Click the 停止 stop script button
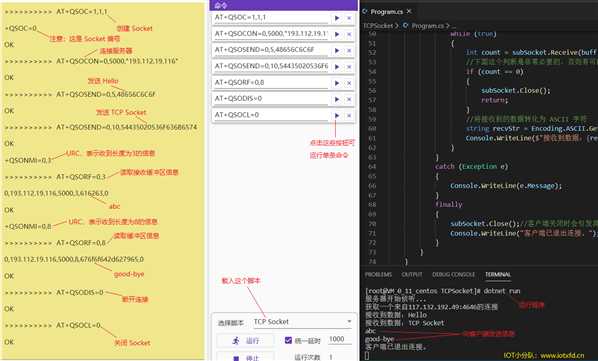 pyautogui.click(x=245, y=358)
